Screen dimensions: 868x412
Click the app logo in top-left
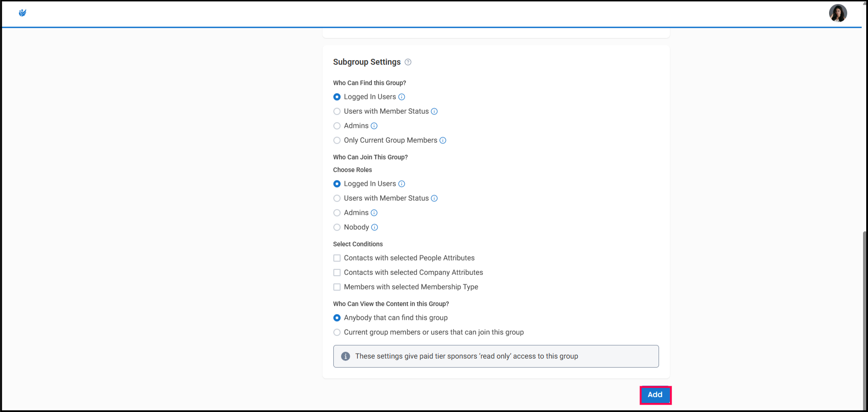[22, 13]
